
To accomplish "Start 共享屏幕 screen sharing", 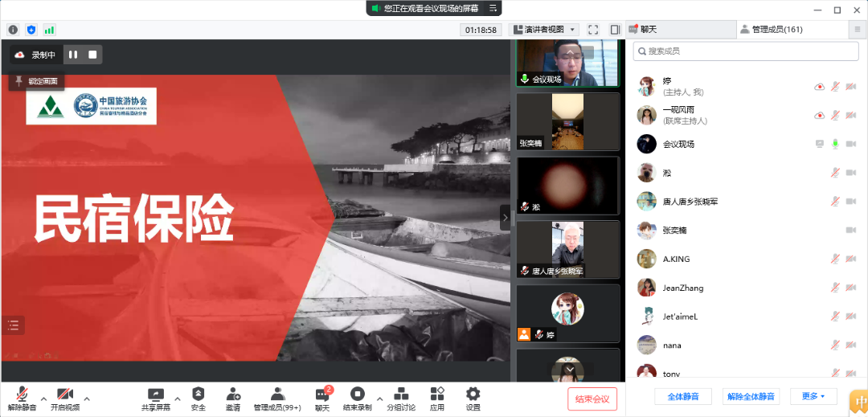I will click(156, 399).
